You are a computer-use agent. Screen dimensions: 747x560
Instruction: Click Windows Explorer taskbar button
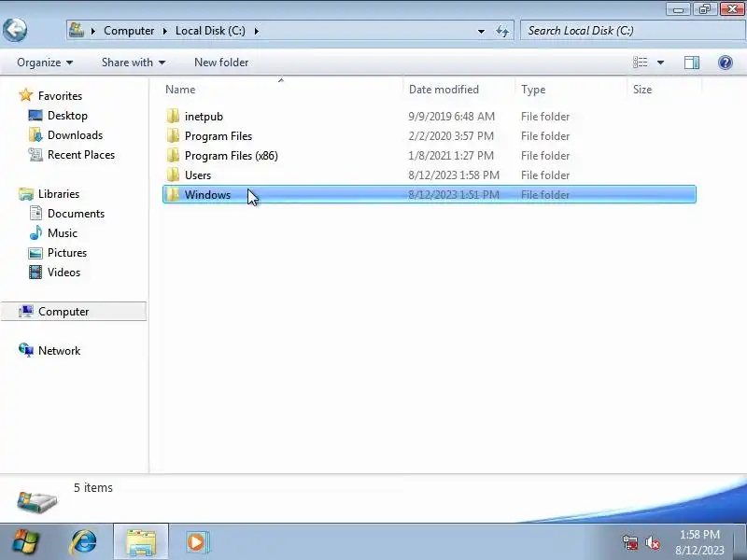pyautogui.click(x=141, y=541)
